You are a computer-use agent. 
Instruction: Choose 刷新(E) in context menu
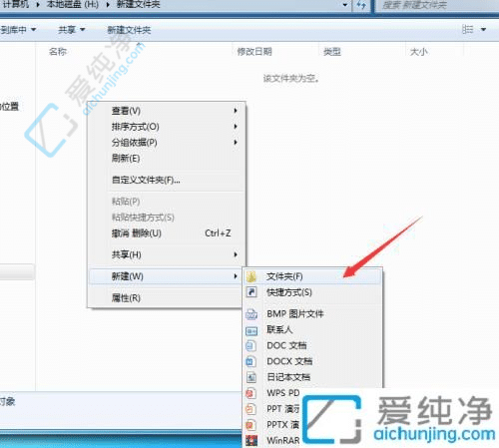pos(167,159)
